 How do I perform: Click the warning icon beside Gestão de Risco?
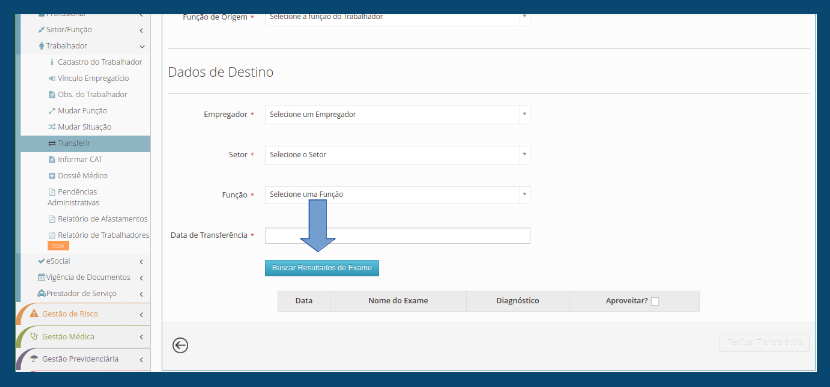tap(34, 313)
